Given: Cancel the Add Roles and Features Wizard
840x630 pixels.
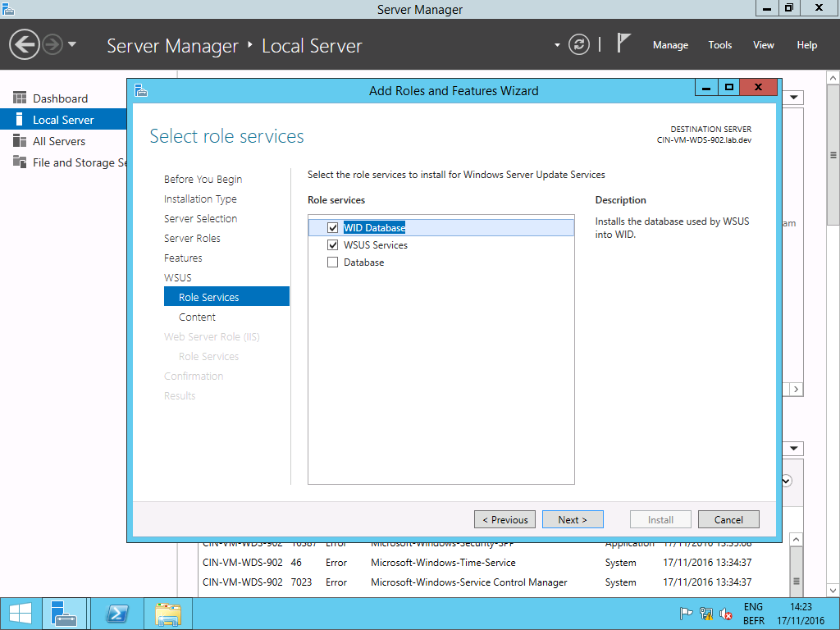Looking at the screenshot, I should point(728,519).
